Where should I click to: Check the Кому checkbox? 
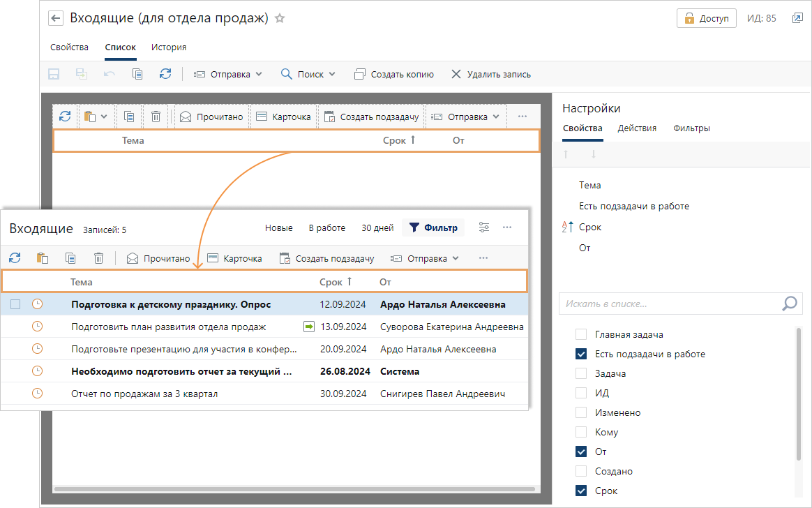(x=581, y=432)
